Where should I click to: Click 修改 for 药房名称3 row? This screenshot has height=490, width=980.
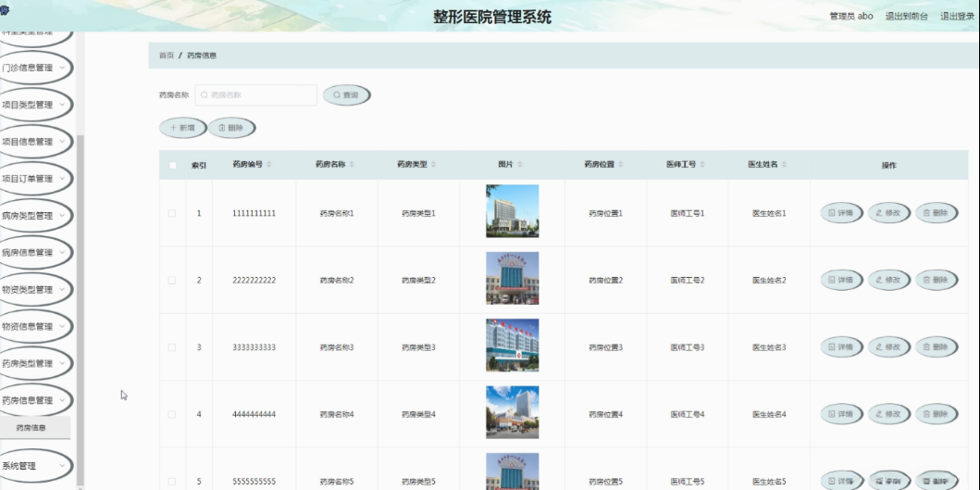pyautogui.click(x=888, y=346)
